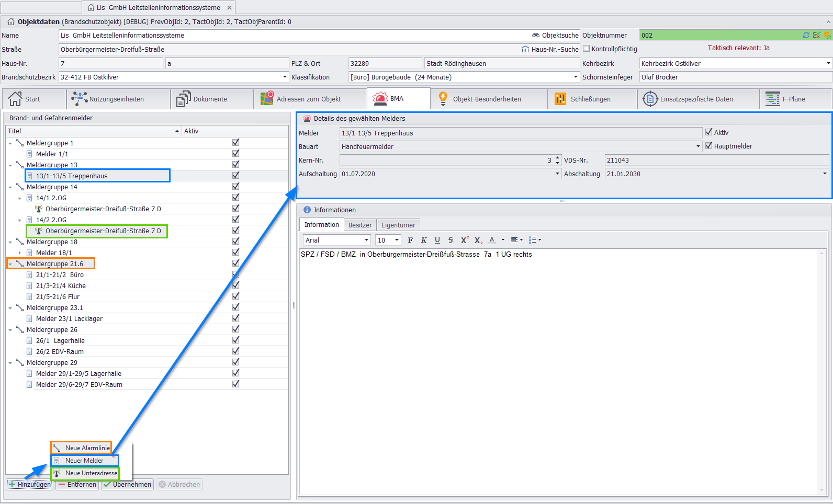Click the bold formatting icon
This screenshot has width=833, height=504.
pos(410,240)
